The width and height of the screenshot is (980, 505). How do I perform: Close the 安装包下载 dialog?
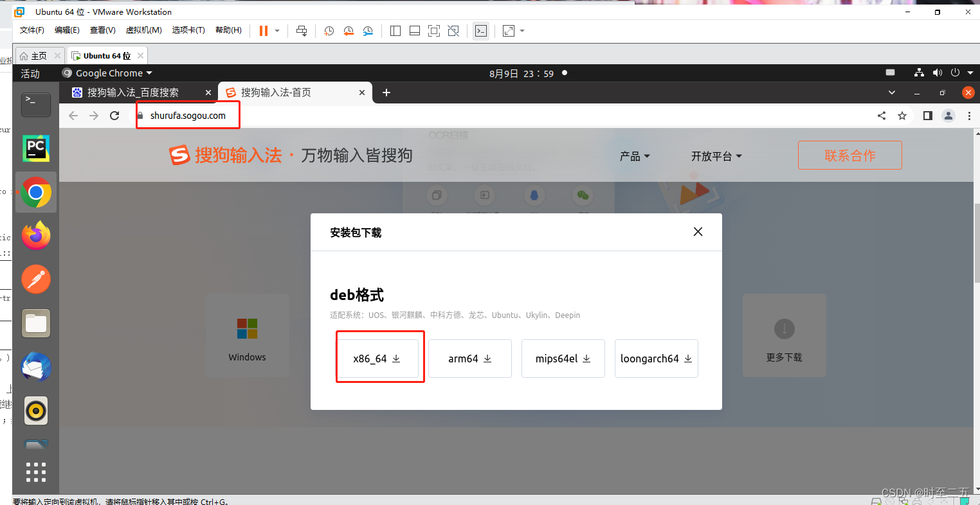698,231
